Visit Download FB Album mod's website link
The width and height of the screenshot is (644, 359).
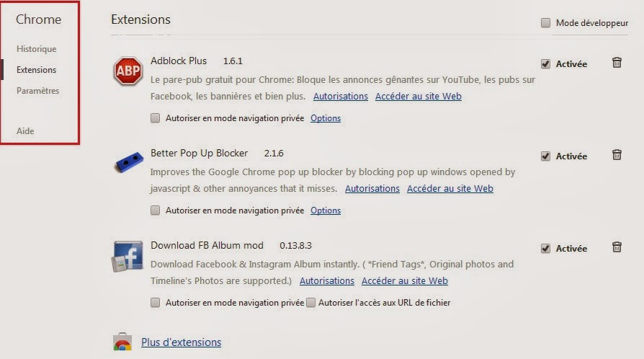tap(404, 281)
